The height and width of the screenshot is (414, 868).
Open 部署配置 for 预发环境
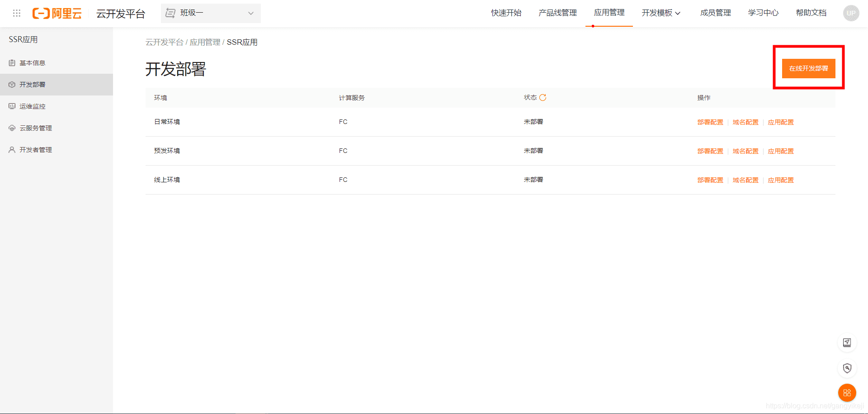coord(710,151)
